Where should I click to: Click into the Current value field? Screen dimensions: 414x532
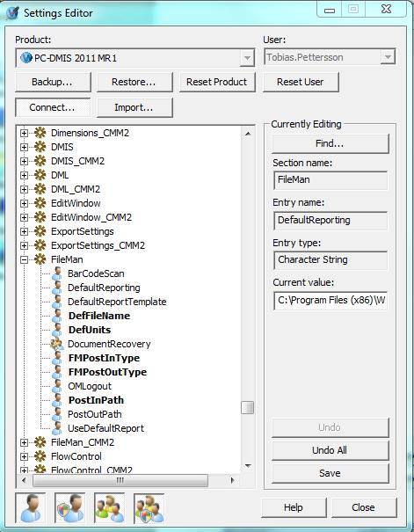tap(330, 300)
